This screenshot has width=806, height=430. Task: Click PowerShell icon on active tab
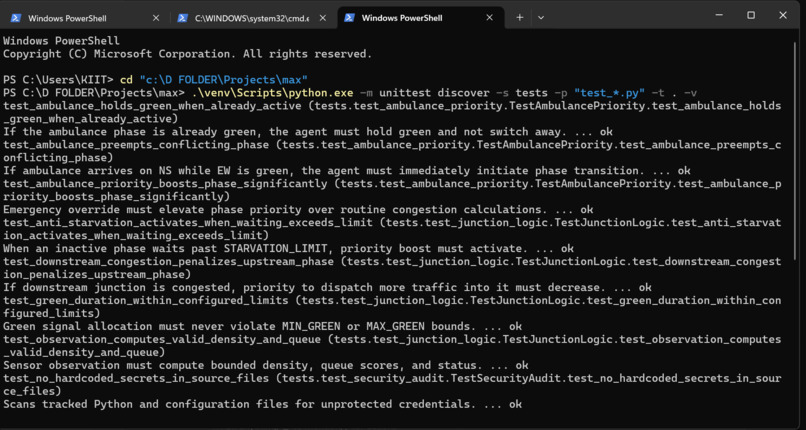(x=349, y=18)
